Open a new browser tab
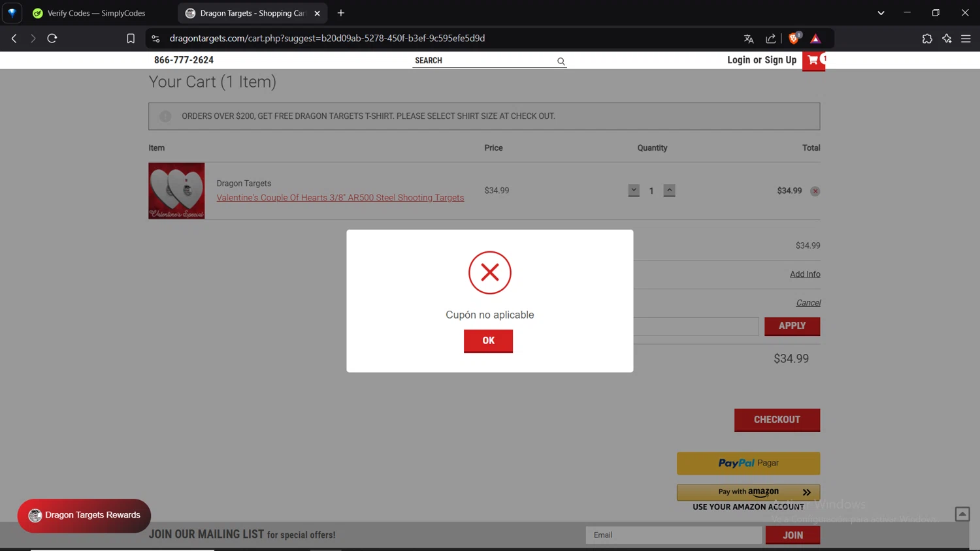 tap(340, 13)
